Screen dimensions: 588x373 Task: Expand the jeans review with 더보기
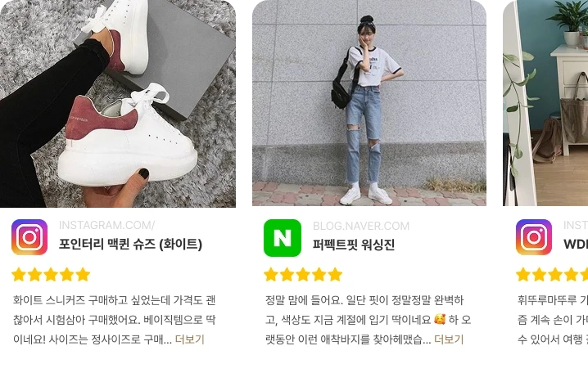click(x=449, y=339)
